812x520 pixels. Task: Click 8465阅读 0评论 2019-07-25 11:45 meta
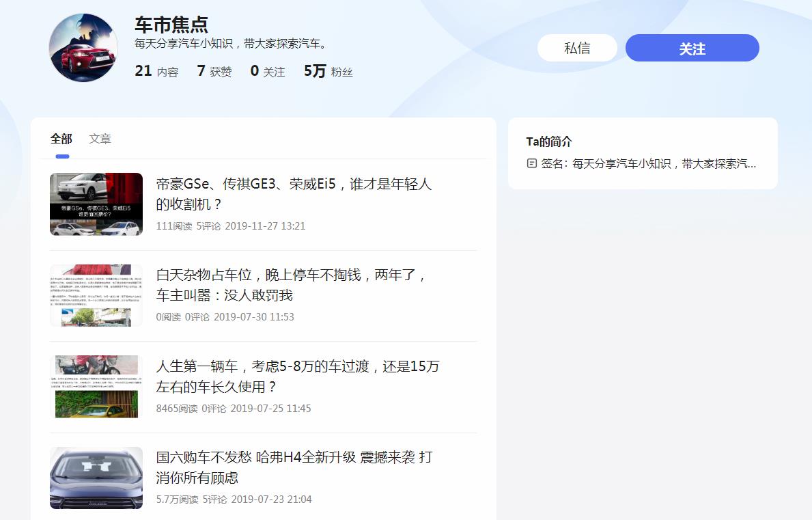point(234,408)
